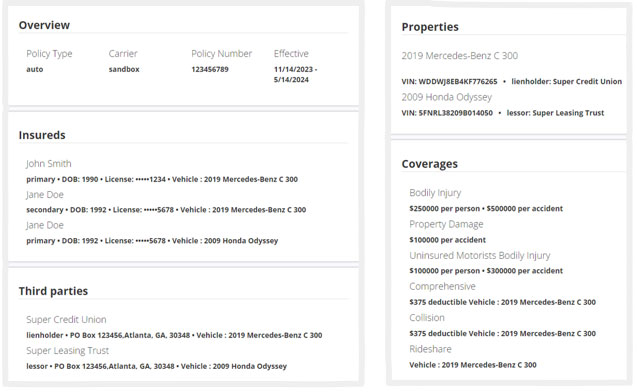Image resolution: width=637 pixels, height=392 pixels.
Task: Select the 2019 Mercedes-Benz C 300 property title
Action: click(459, 56)
